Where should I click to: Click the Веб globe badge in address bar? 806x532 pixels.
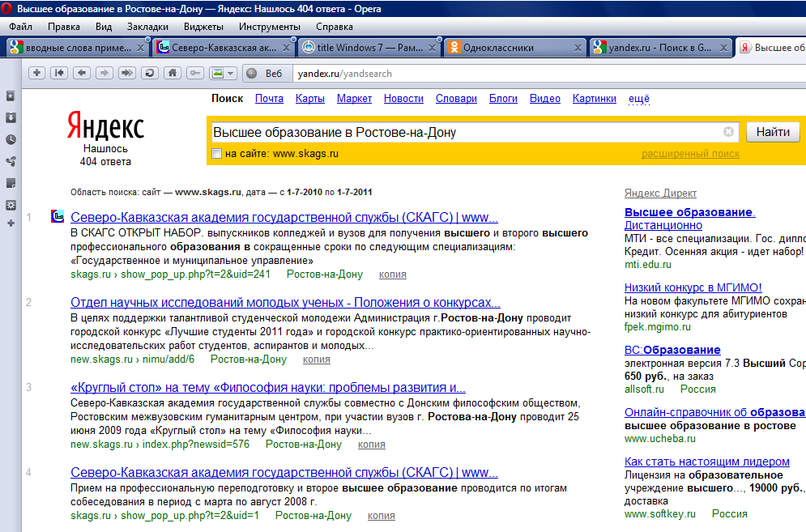tap(266, 74)
